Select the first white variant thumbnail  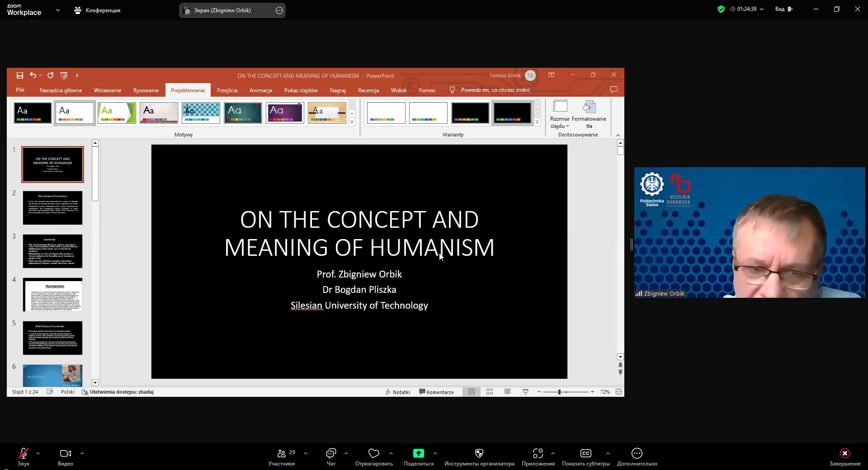386,113
